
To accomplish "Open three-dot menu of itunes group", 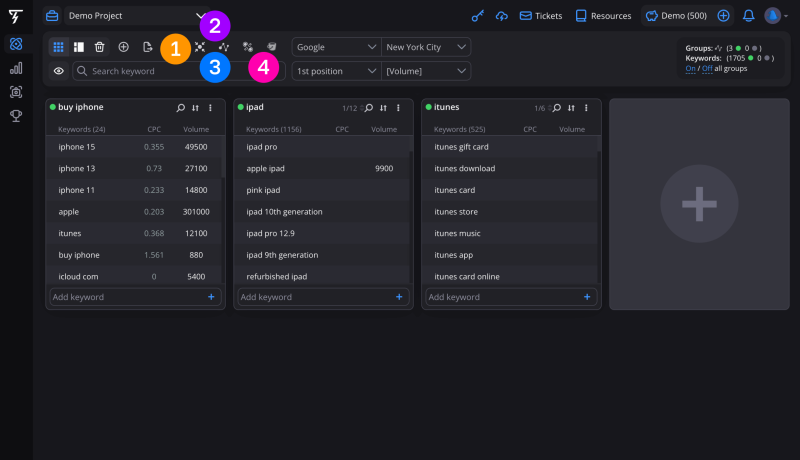I will (x=586, y=108).
